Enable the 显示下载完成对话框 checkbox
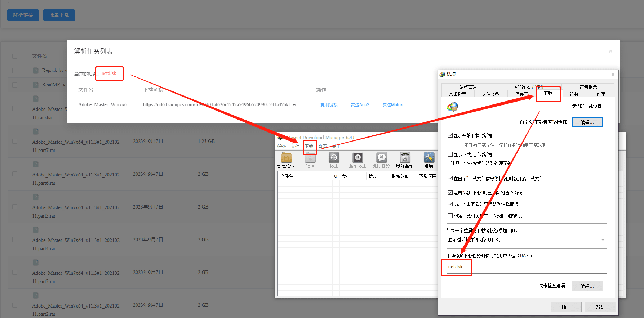Viewport: 644px width, 318px height. tap(450, 154)
